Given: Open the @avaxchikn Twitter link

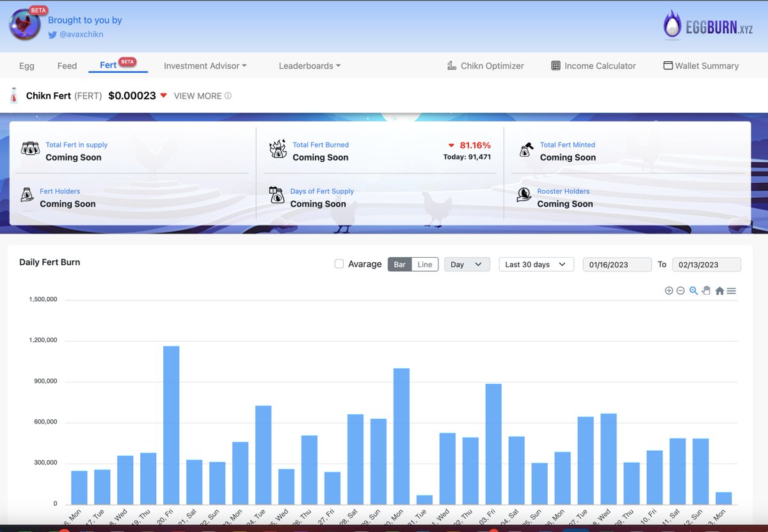Looking at the screenshot, I should point(81,34).
